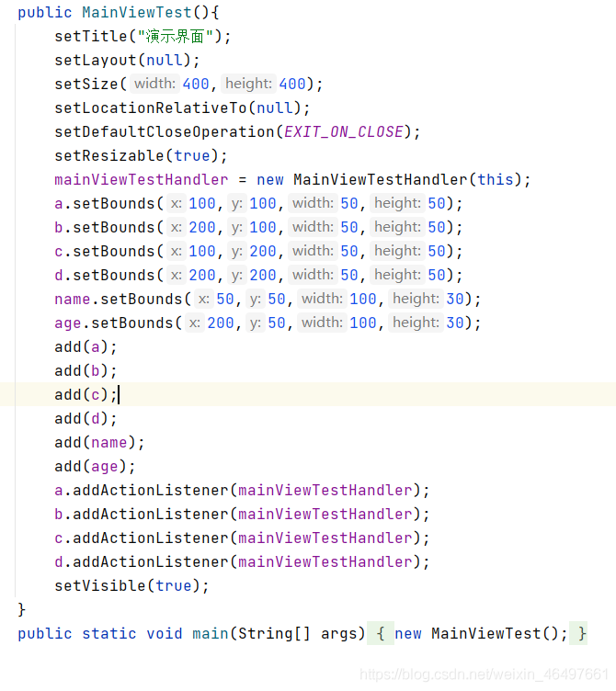616x691 pixels.
Task: Click the setSize 400, 400 line
Action: coord(188,84)
